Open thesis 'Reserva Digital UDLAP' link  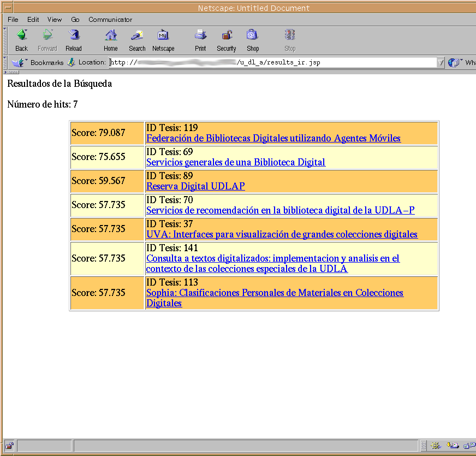pyautogui.click(x=195, y=186)
